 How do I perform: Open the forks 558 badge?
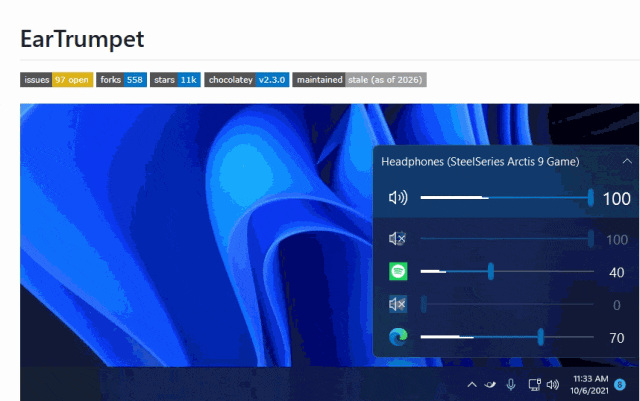tap(121, 80)
